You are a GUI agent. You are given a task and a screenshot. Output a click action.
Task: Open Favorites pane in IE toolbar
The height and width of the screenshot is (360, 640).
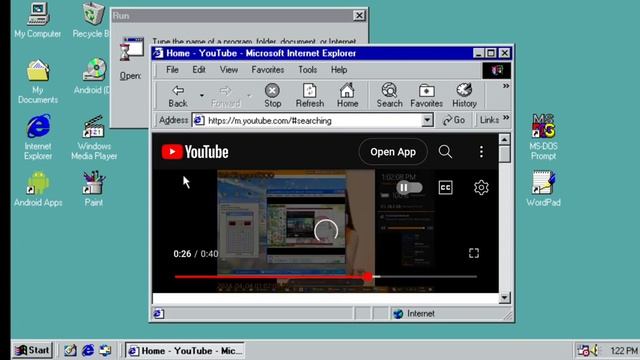pos(427,96)
